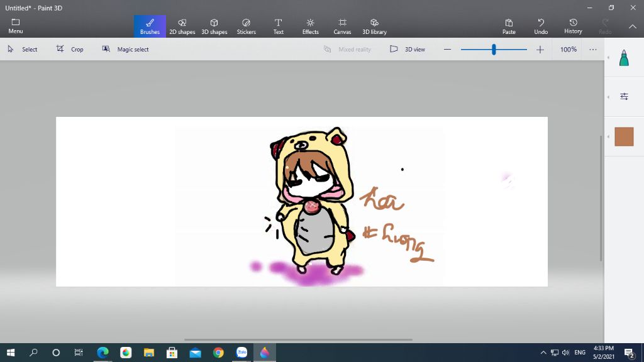Click the vertical canvas scrollbar
Image resolution: width=644 pixels, height=362 pixels.
[601, 198]
